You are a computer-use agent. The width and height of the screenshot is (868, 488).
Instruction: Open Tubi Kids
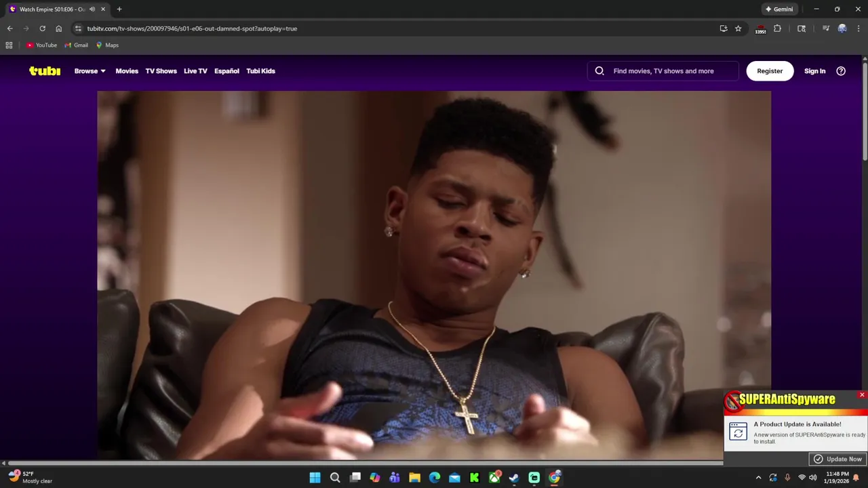260,70
